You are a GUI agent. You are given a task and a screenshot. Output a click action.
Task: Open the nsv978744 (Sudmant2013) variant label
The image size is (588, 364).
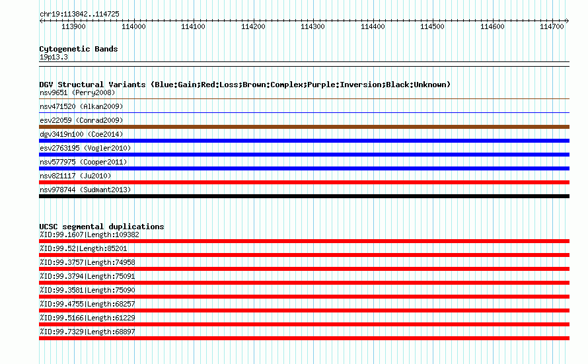85,190
